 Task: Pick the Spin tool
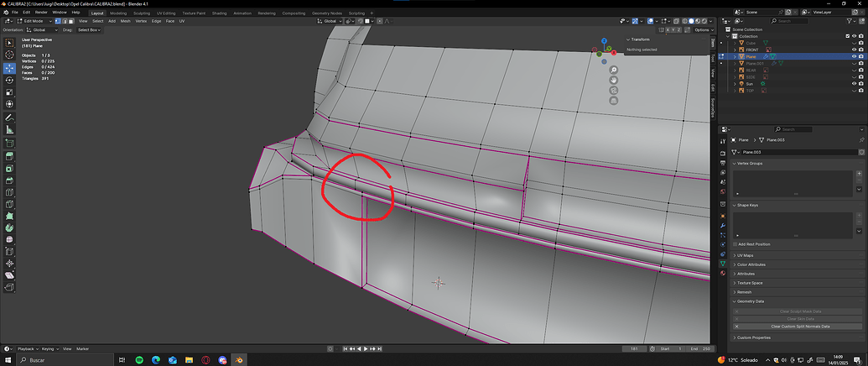point(9,227)
